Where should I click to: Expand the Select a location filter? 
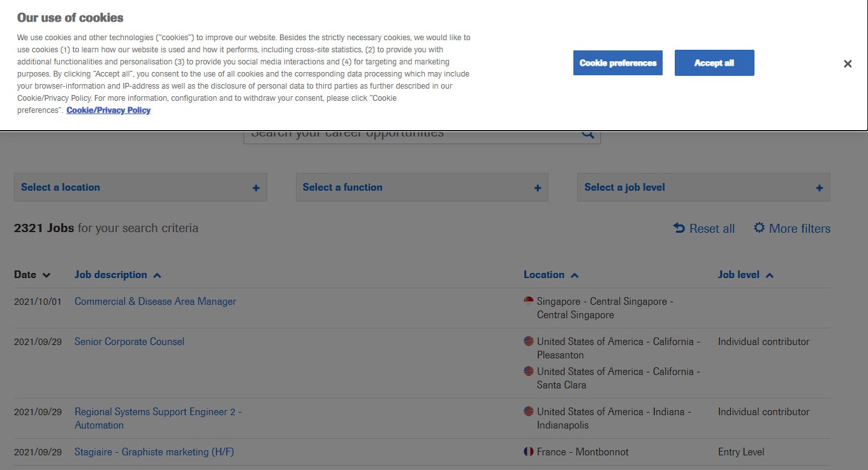click(x=61, y=187)
